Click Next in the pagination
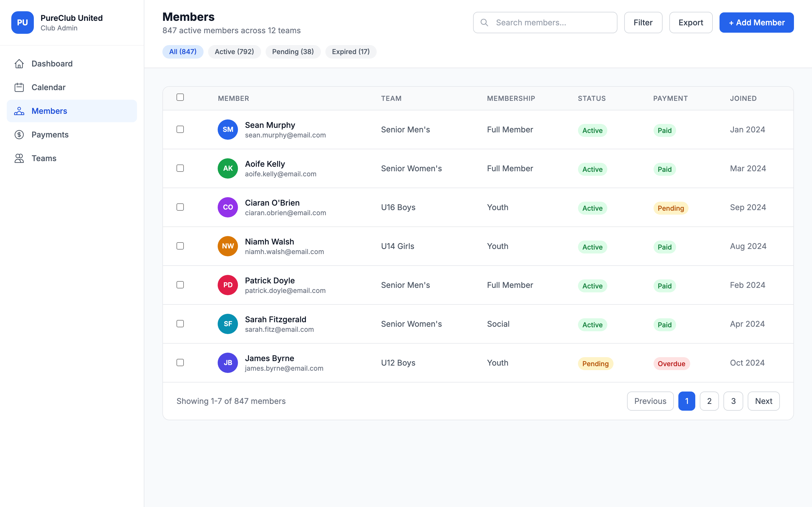 click(763, 401)
